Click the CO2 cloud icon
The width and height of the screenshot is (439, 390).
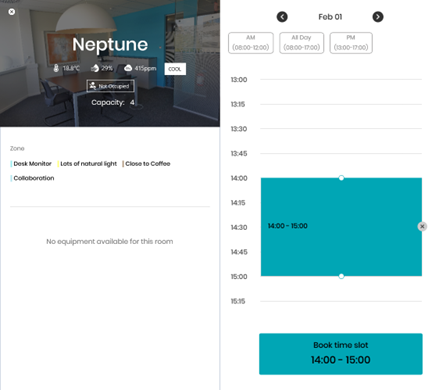[128, 68]
